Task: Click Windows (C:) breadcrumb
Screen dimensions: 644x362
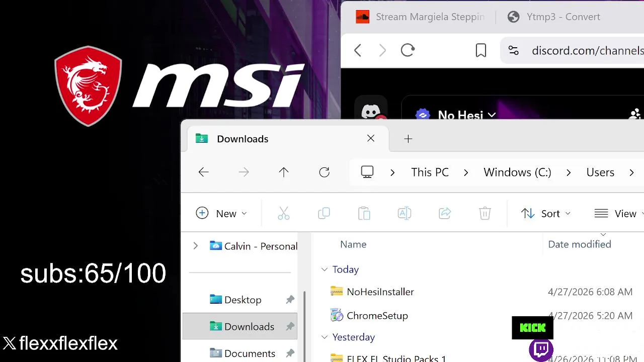Action: (517, 172)
